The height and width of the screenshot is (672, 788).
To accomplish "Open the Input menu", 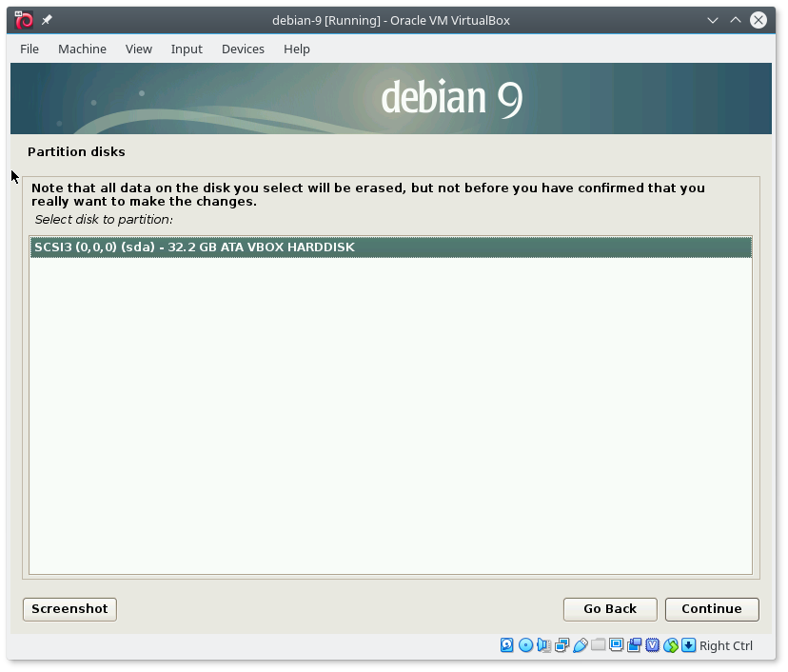I will click(x=187, y=49).
